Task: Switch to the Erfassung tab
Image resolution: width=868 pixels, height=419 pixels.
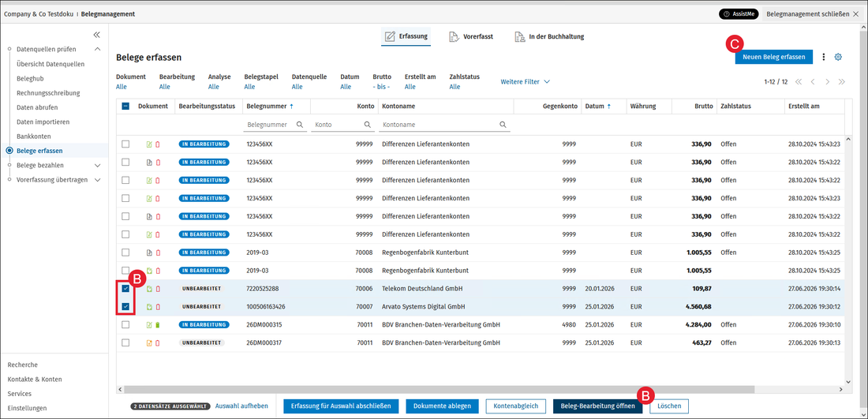Action: pos(406,37)
